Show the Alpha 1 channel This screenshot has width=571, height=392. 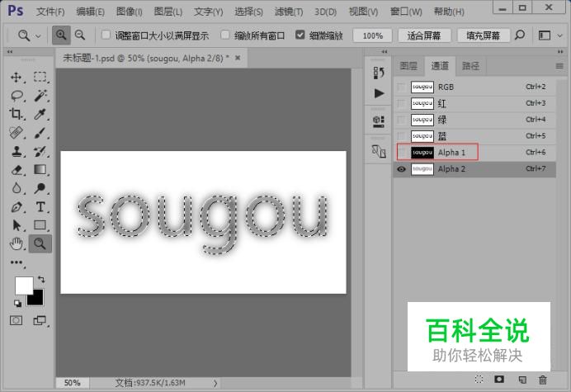[401, 153]
